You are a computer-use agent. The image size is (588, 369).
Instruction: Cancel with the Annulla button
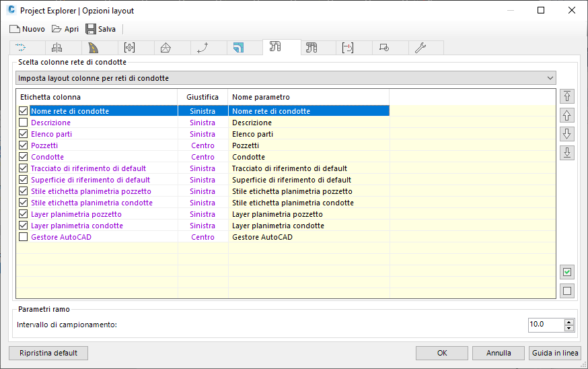pos(499,353)
